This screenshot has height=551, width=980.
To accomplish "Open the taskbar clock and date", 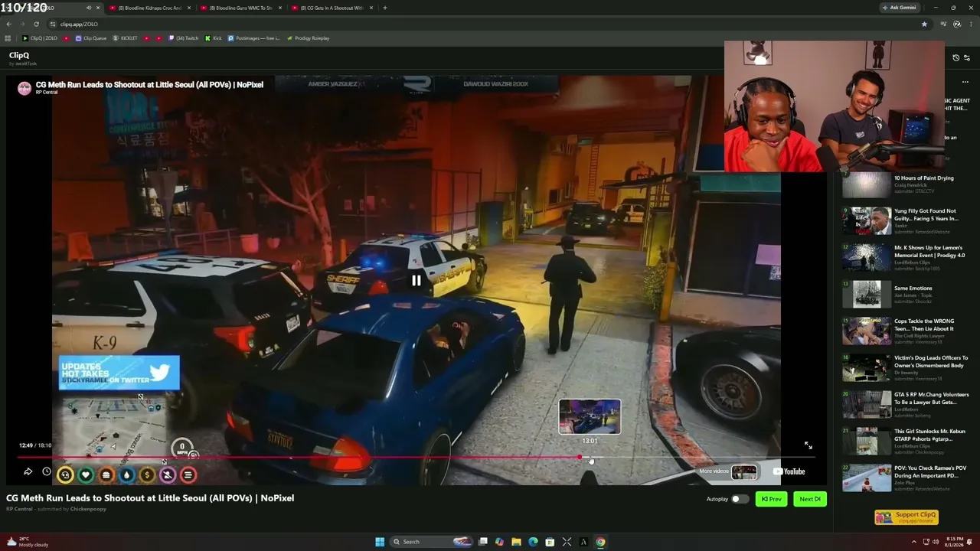I will [954, 542].
